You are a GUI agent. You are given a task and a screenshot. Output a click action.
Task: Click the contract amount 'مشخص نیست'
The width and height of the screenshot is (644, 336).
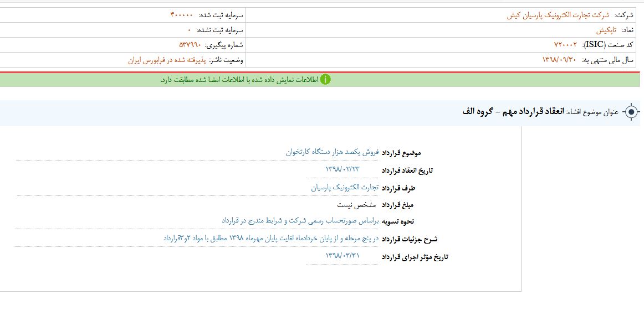tap(357, 205)
